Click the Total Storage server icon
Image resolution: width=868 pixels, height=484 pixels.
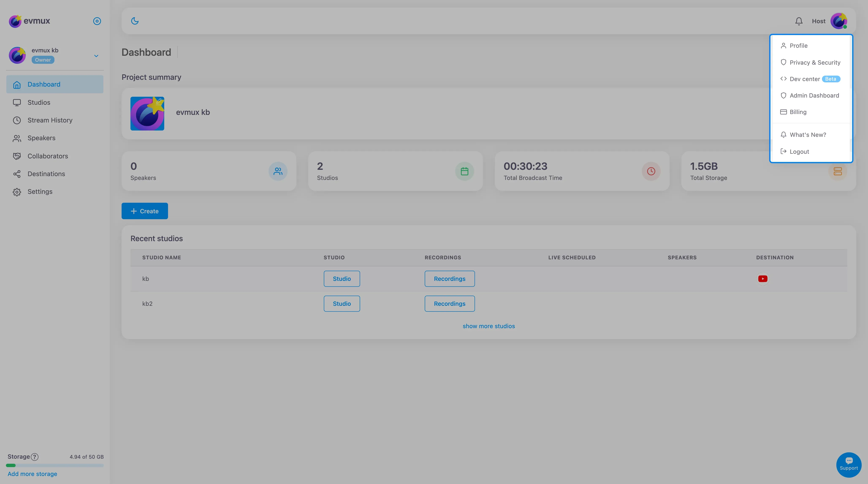pyautogui.click(x=838, y=171)
